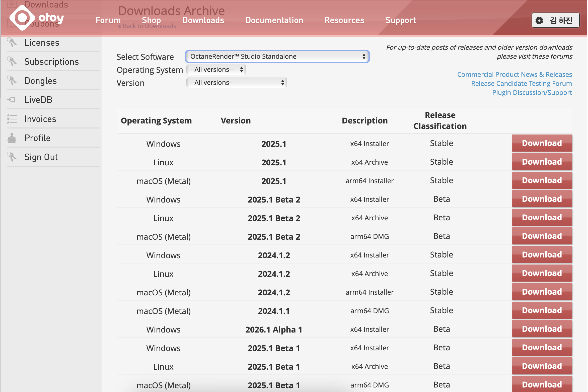Click the Release Classification column header
The image size is (588, 392).
tap(440, 120)
